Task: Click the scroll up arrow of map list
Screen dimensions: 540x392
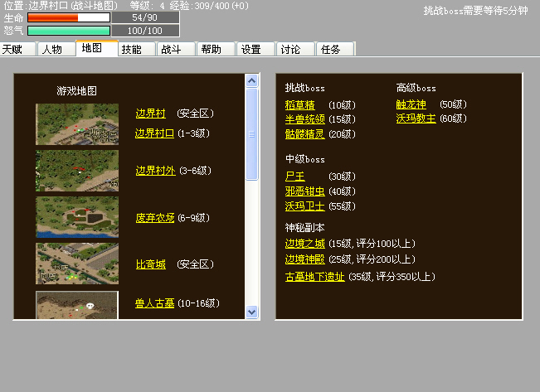Action: coord(252,81)
